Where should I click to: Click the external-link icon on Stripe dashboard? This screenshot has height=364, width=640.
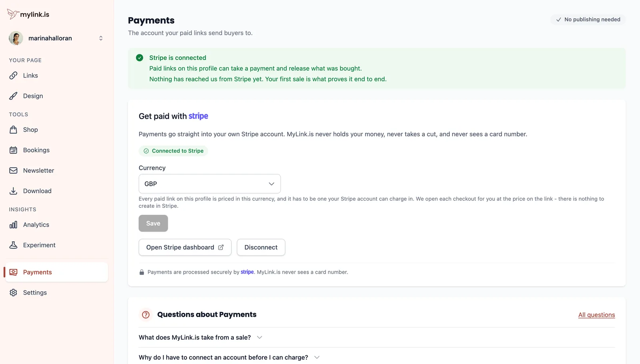coord(221,247)
